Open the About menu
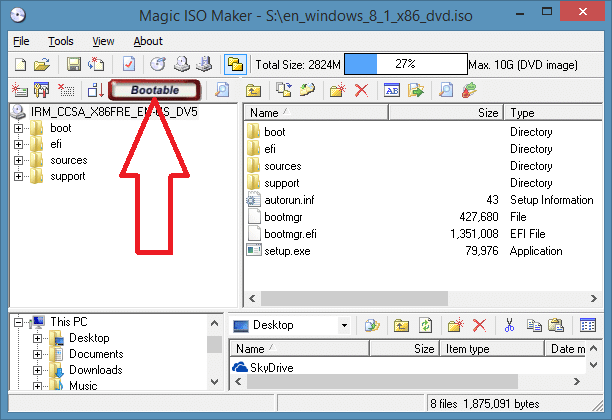 148,41
